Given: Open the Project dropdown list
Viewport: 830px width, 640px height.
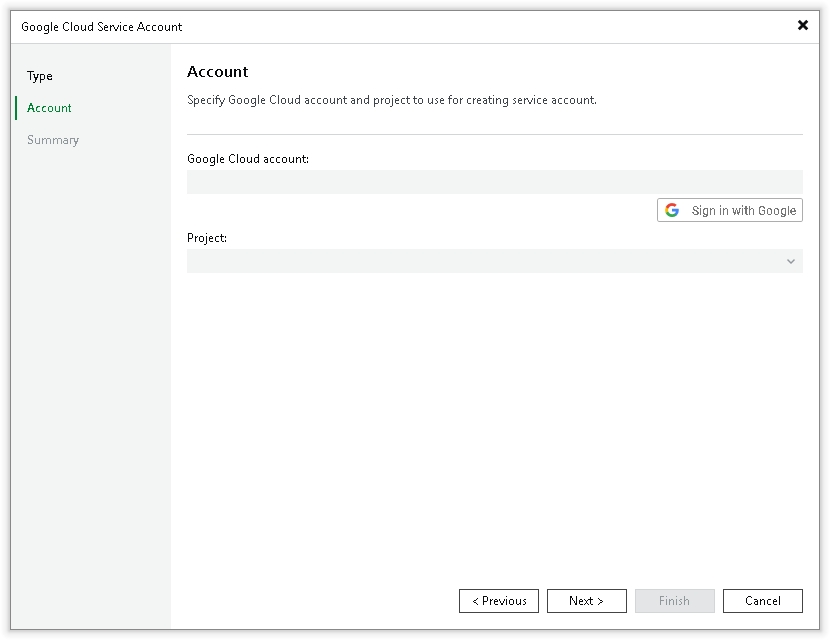Looking at the screenshot, I should point(494,261).
